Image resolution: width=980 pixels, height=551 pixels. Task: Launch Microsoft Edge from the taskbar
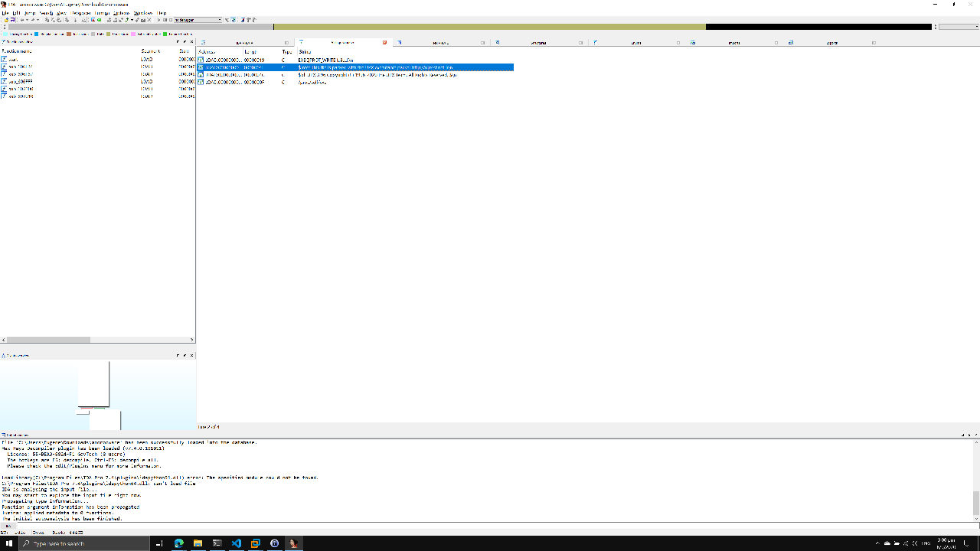tap(178, 543)
